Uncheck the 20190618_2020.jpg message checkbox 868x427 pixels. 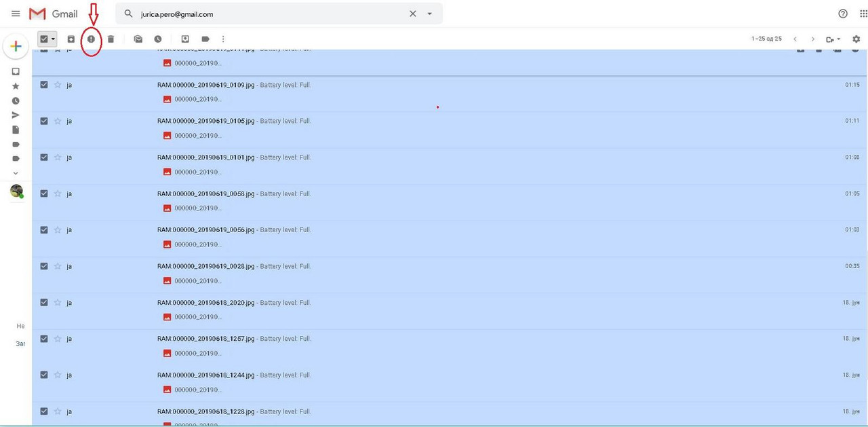(44, 302)
